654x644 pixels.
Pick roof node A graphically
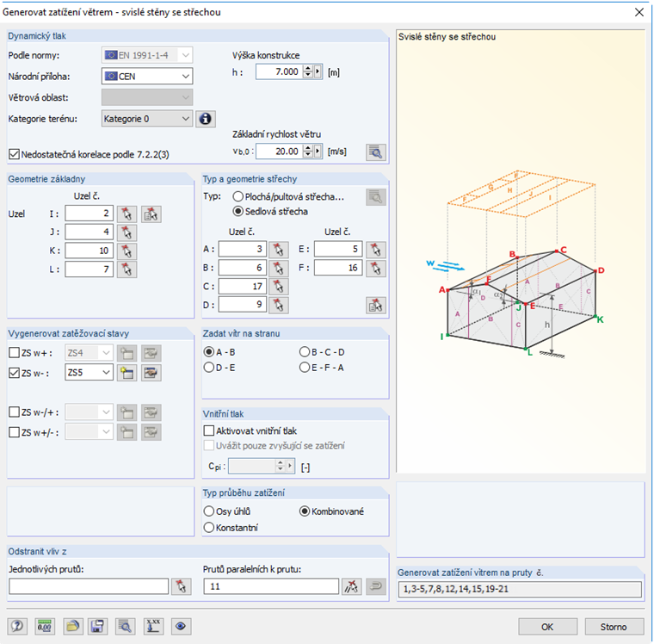(x=278, y=250)
